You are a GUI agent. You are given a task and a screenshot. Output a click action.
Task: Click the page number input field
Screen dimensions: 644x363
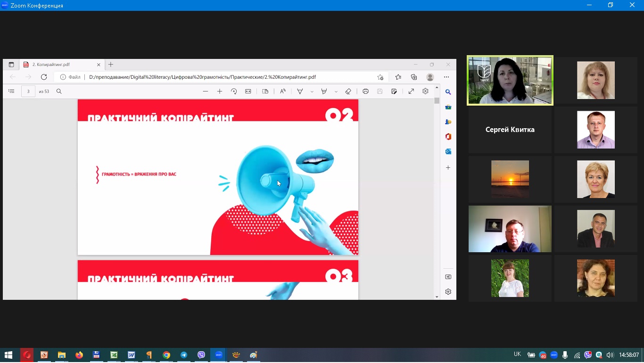(28, 91)
